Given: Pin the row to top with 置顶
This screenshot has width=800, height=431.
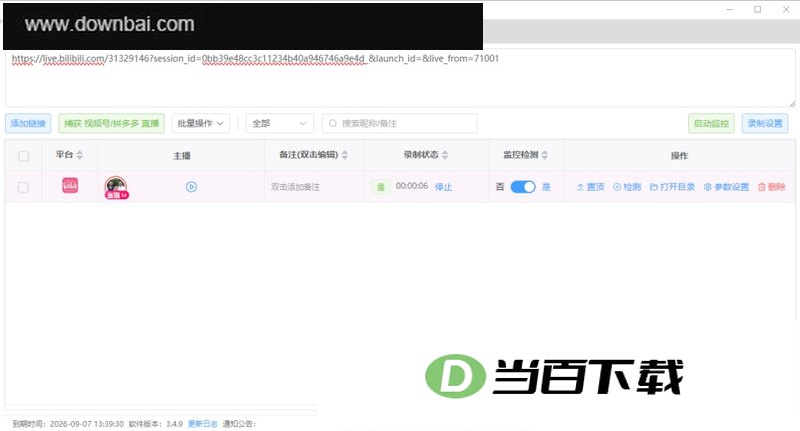Looking at the screenshot, I should pyautogui.click(x=590, y=187).
